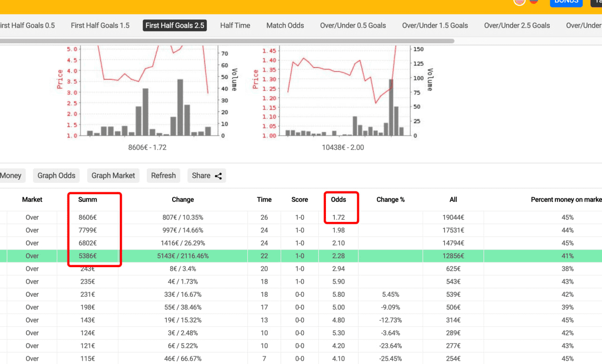Select the first flag language icon
The image size is (602, 364).
(519, 1)
